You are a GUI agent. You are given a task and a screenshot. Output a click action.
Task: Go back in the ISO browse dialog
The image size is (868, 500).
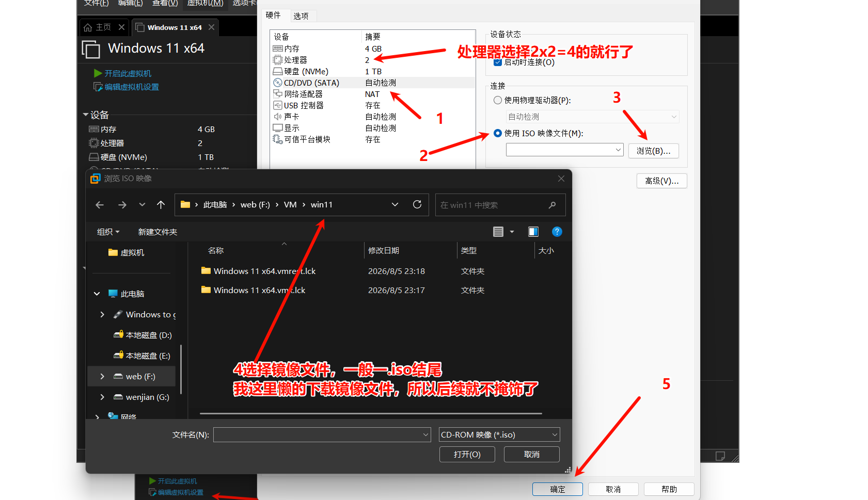click(100, 205)
